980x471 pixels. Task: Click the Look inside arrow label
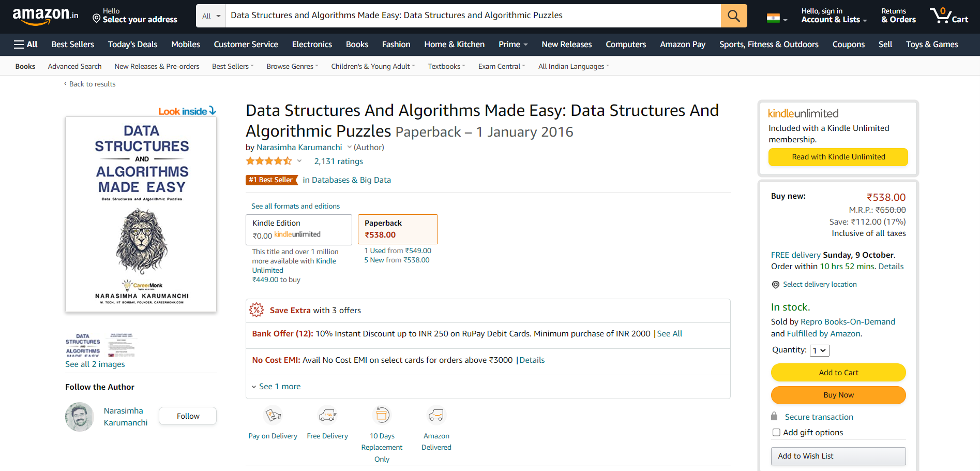tap(187, 111)
